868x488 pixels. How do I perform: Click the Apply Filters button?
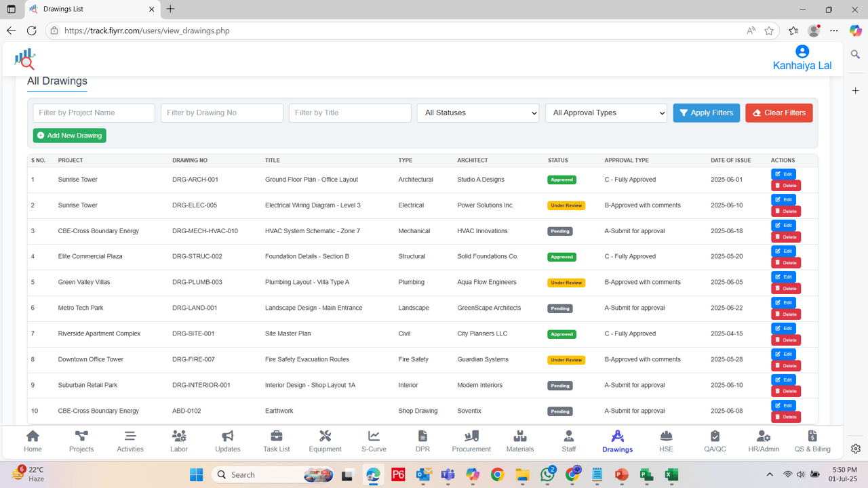[706, 113]
